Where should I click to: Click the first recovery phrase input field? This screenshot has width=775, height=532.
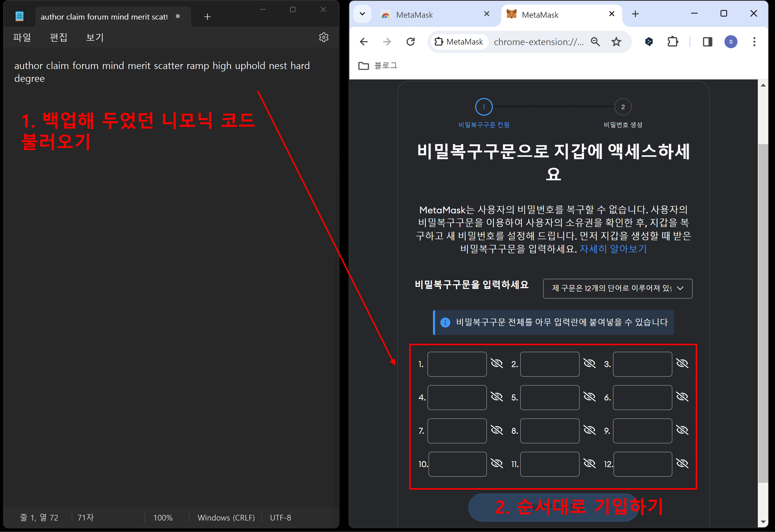457,364
